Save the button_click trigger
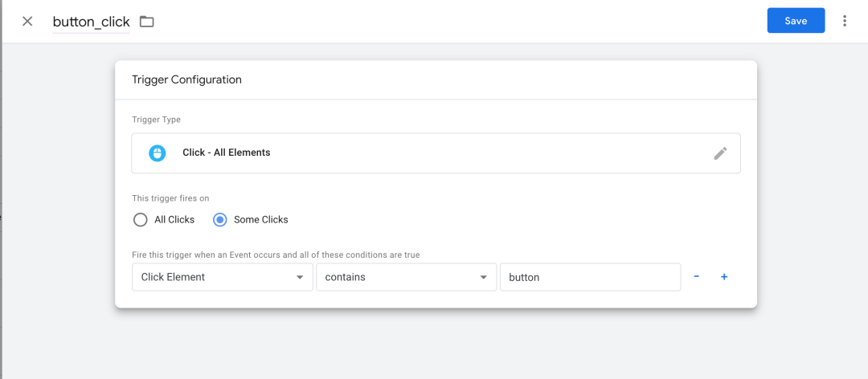The image size is (868, 379). (x=796, y=21)
